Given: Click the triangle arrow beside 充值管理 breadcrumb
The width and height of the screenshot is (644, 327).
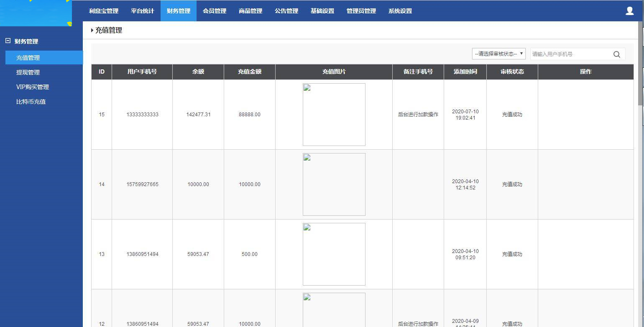Looking at the screenshot, I should (x=92, y=30).
